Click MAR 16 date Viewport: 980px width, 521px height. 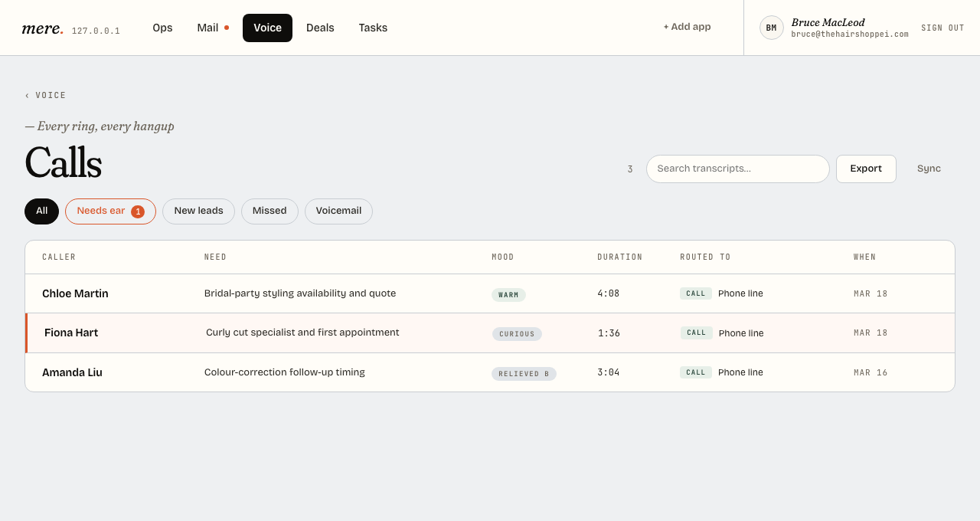point(871,373)
